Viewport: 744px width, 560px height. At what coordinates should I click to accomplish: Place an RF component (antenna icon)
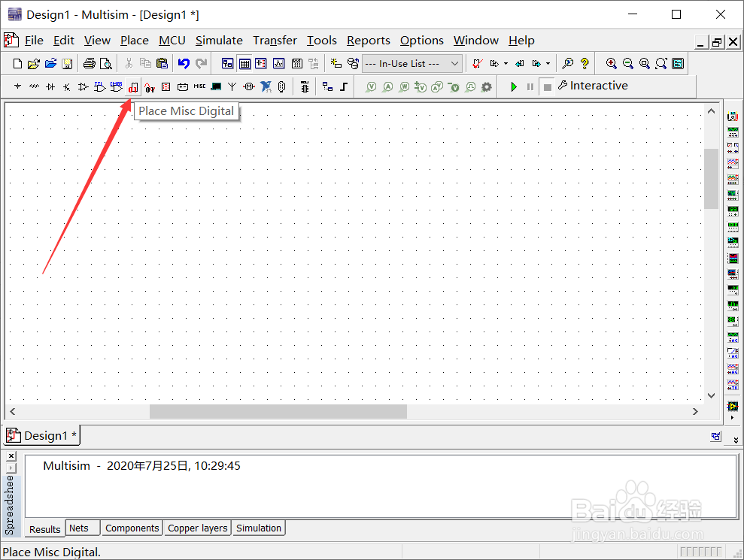click(232, 86)
